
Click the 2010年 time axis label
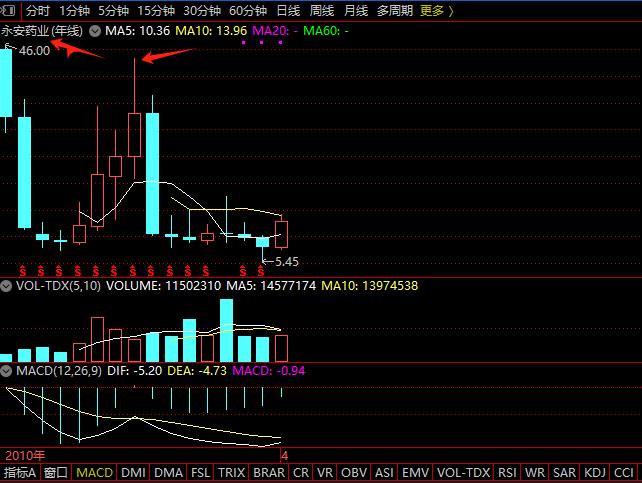click(x=25, y=456)
